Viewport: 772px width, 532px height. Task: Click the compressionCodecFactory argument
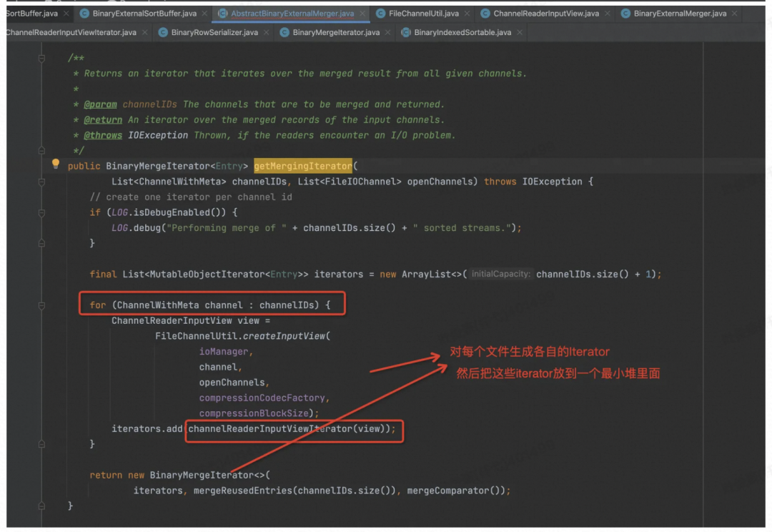click(x=262, y=398)
